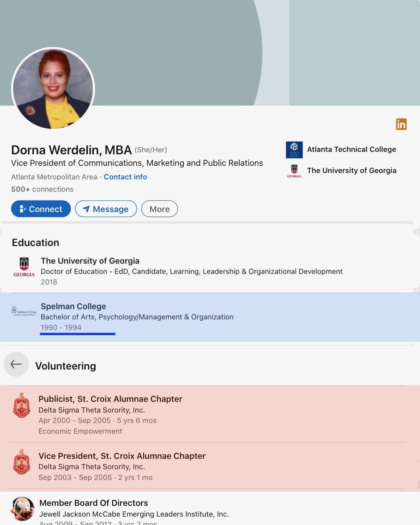Open the Spelman College education entry
Image resolution: width=420 pixels, height=525 pixels.
tap(73, 306)
